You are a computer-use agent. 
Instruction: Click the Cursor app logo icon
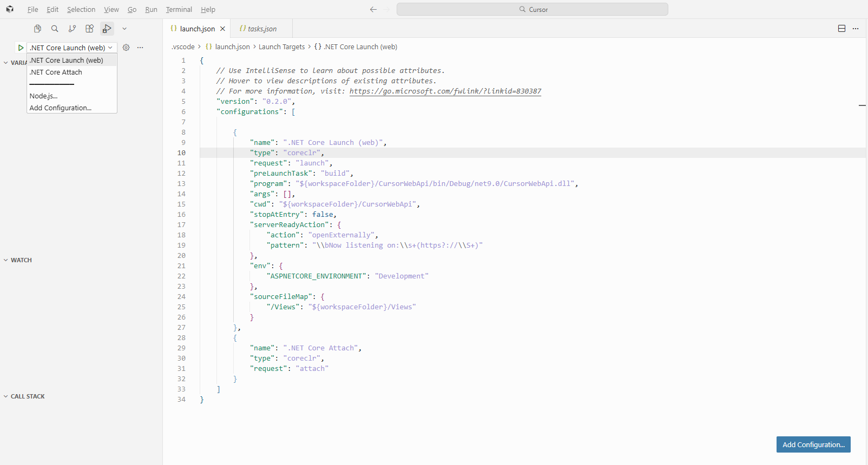pyautogui.click(x=10, y=9)
